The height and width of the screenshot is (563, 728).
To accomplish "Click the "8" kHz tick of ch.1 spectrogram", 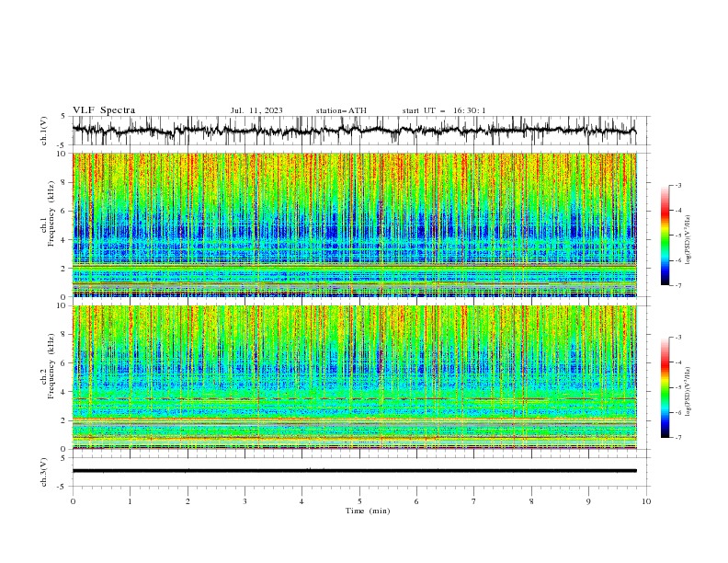I will coord(64,182).
